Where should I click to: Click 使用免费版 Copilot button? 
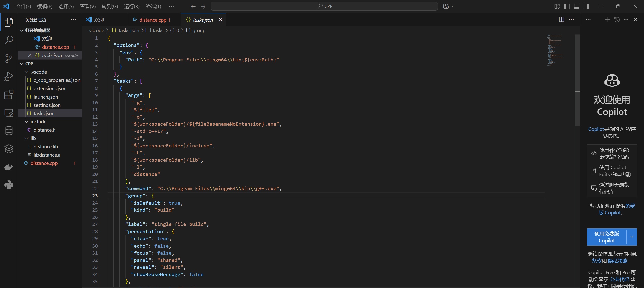point(607,237)
